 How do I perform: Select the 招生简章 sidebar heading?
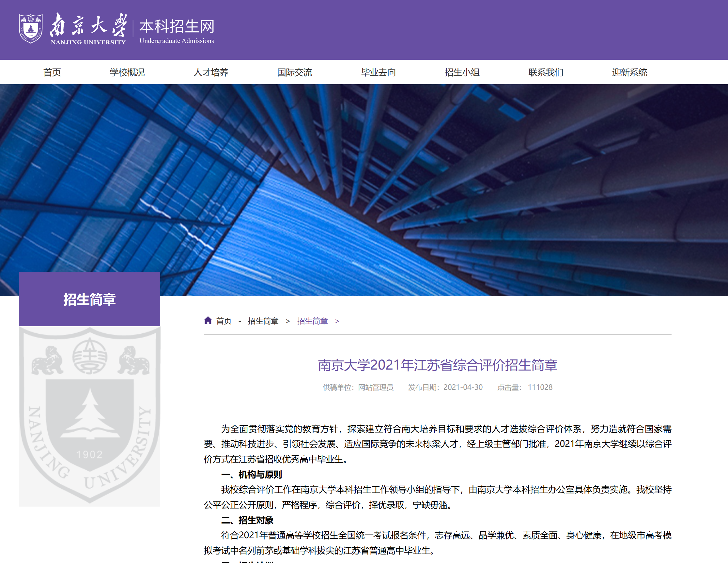pos(89,299)
